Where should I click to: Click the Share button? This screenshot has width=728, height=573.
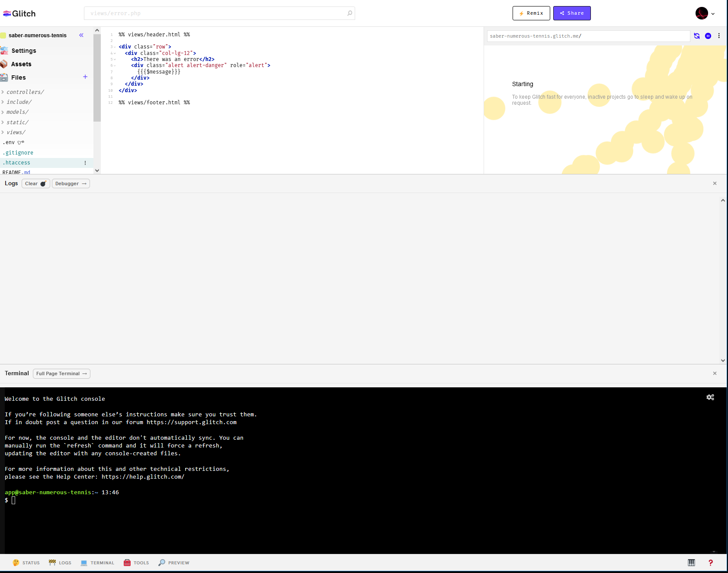tap(572, 13)
